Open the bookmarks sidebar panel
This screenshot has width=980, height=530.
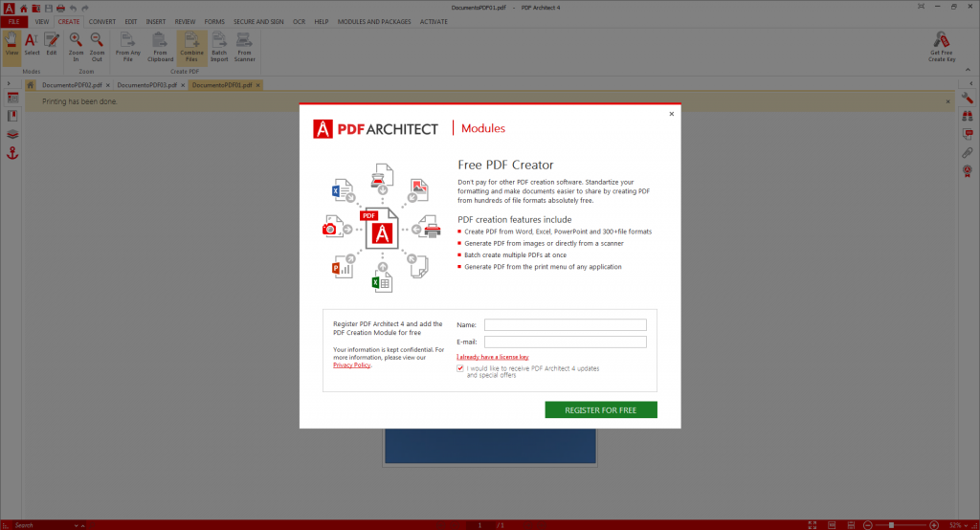point(12,117)
